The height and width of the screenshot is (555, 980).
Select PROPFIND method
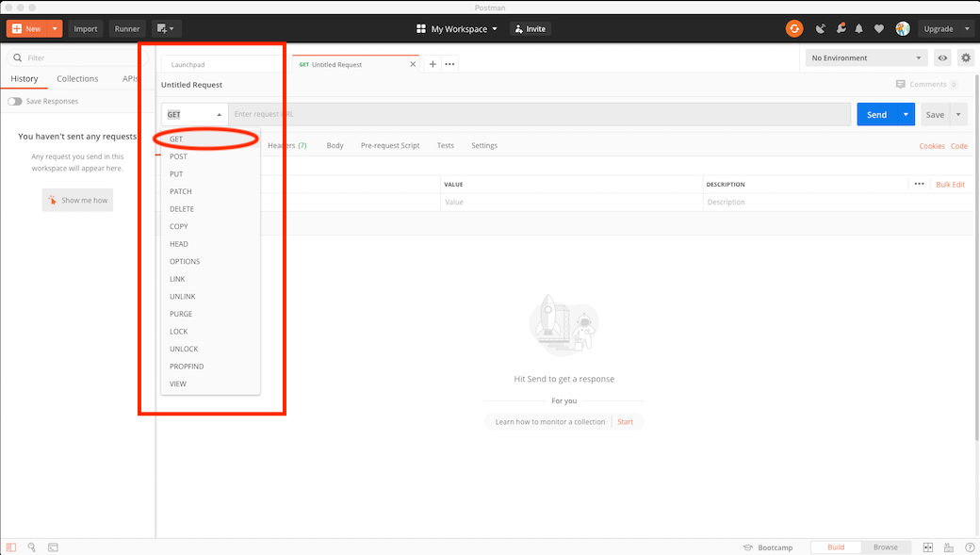[x=211, y=367]
